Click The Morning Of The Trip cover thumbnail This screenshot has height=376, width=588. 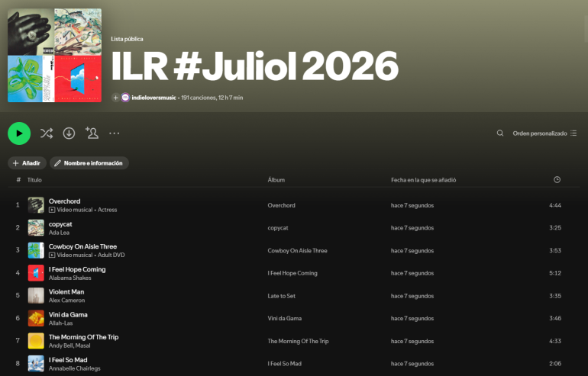pos(36,341)
